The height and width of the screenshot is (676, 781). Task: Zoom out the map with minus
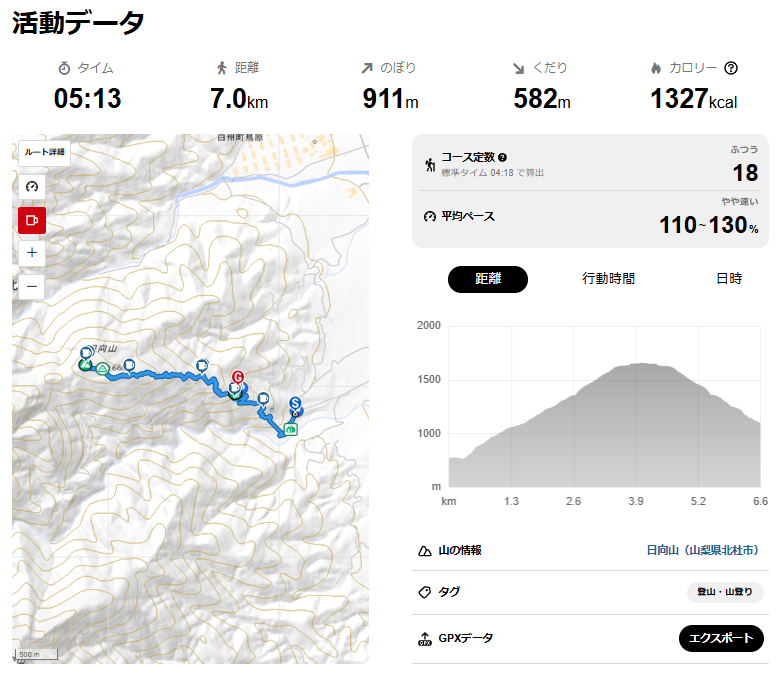click(32, 286)
